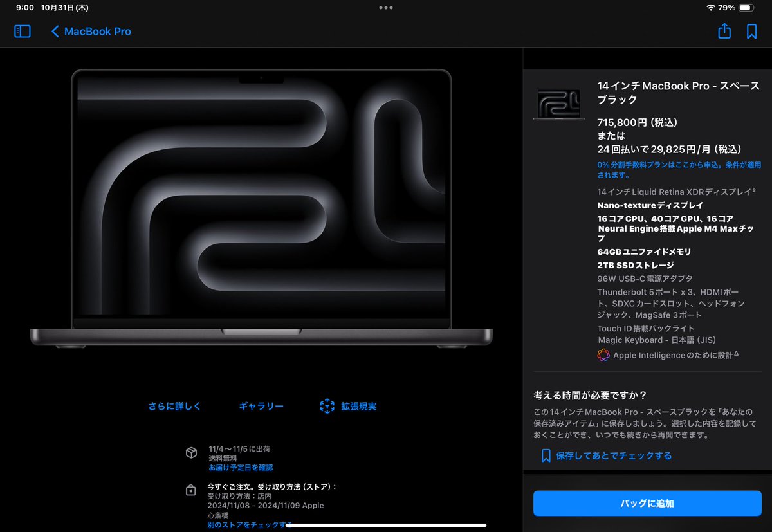
Task: Tap the 心斎橋 store name
Action: coord(218,516)
